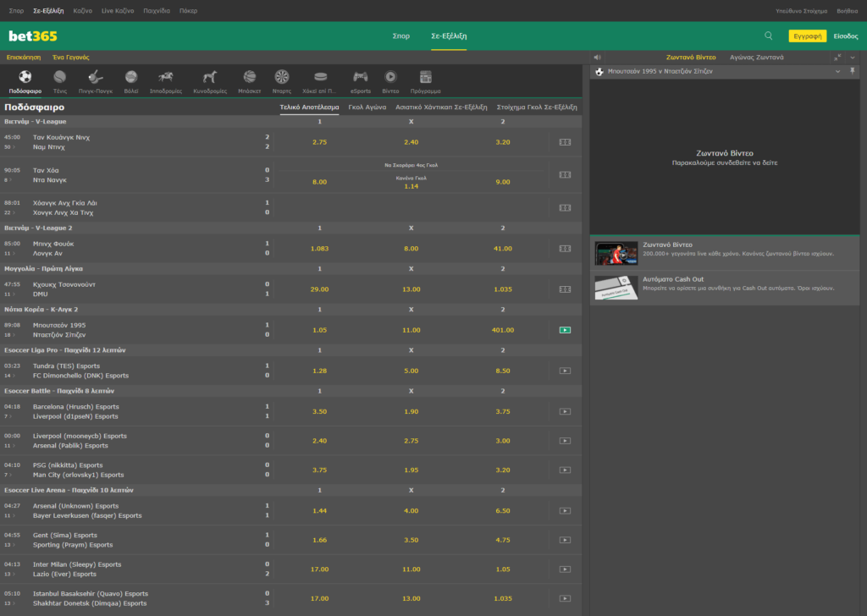
Task: Select odds 6.50 for Bayer Leverkusen (fasqer)
Action: coord(503,510)
